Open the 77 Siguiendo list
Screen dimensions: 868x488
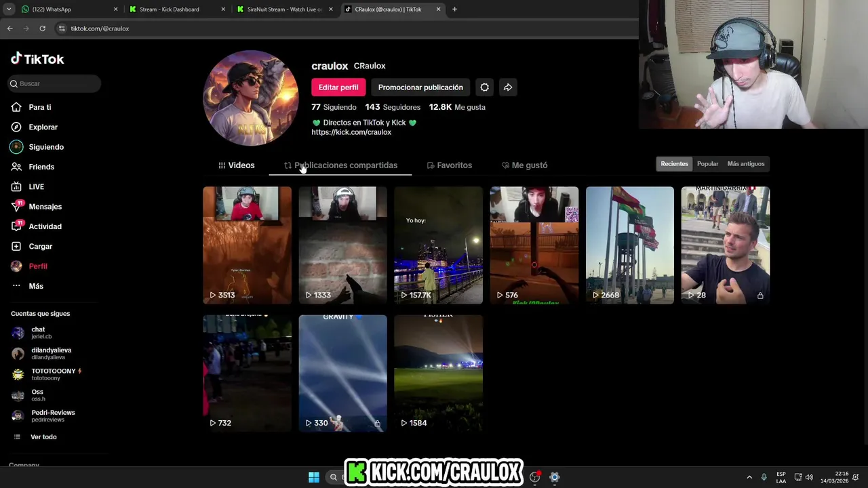[334, 107]
